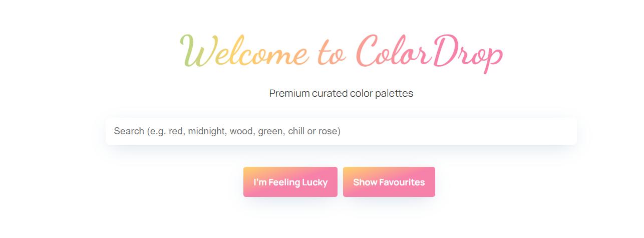Click the Welcome to ColorDrop heading
Image resolution: width=644 pixels, height=238 pixels.
click(341, 52)
